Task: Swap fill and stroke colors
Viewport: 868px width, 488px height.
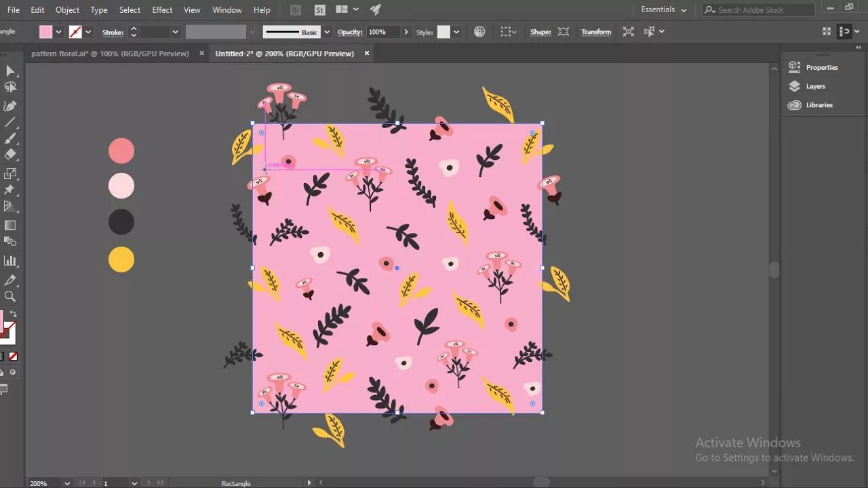Action: coord(13,314)
